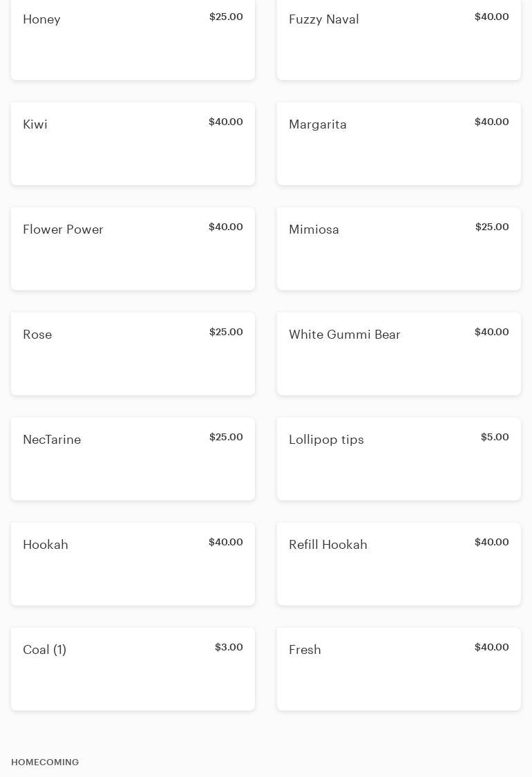Select the Coal (1) item
This screenshot has width=532, height=777.
pyautogui.click(x=133, y=669)
